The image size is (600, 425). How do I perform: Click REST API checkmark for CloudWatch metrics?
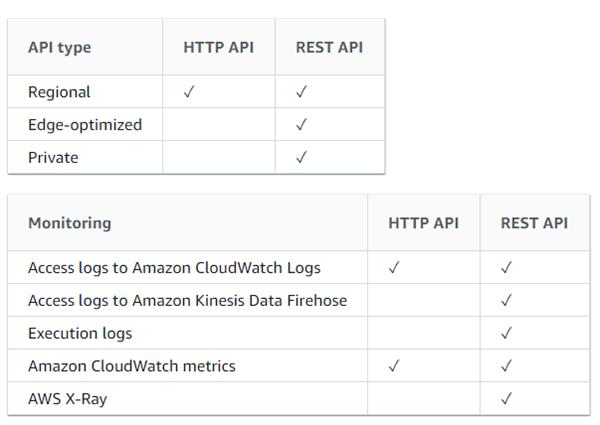tap(506, 366)
